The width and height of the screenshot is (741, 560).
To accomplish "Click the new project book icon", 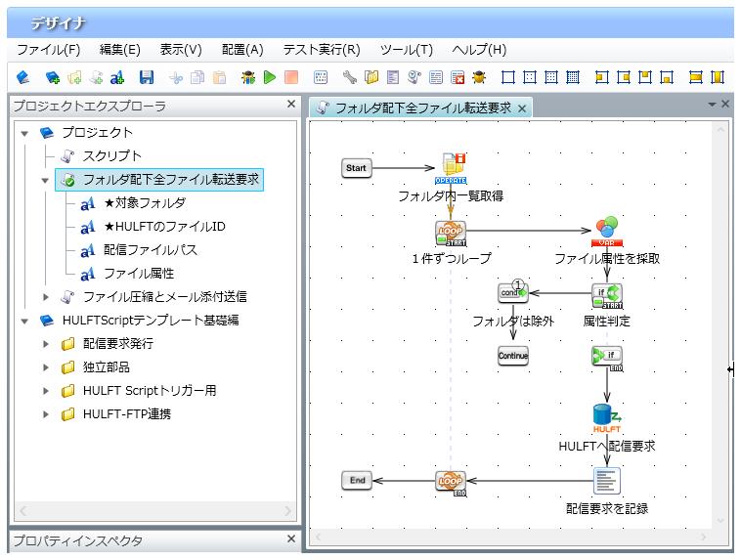I will (x=22, y=77).
